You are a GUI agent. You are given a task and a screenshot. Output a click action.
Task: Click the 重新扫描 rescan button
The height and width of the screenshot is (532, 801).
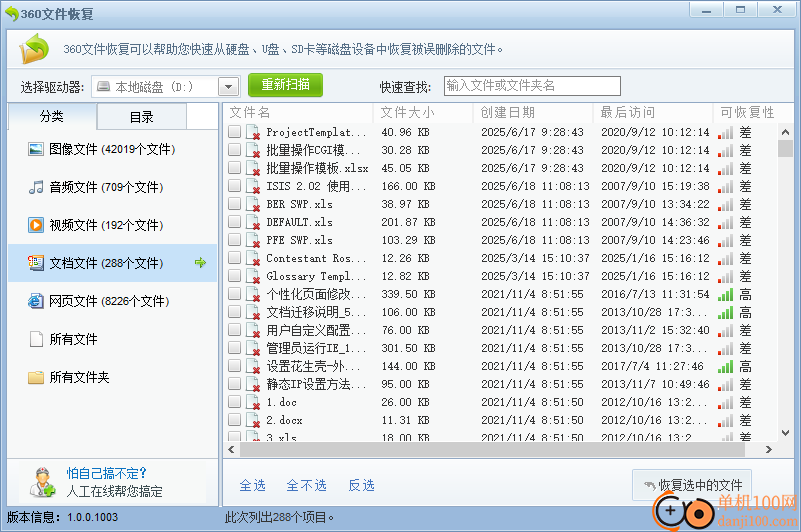(286, 85)
